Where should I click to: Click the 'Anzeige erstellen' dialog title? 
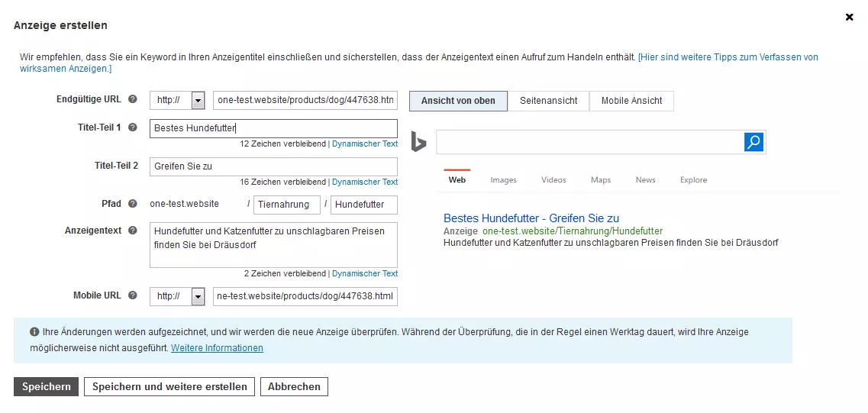(x=60, y=25)
